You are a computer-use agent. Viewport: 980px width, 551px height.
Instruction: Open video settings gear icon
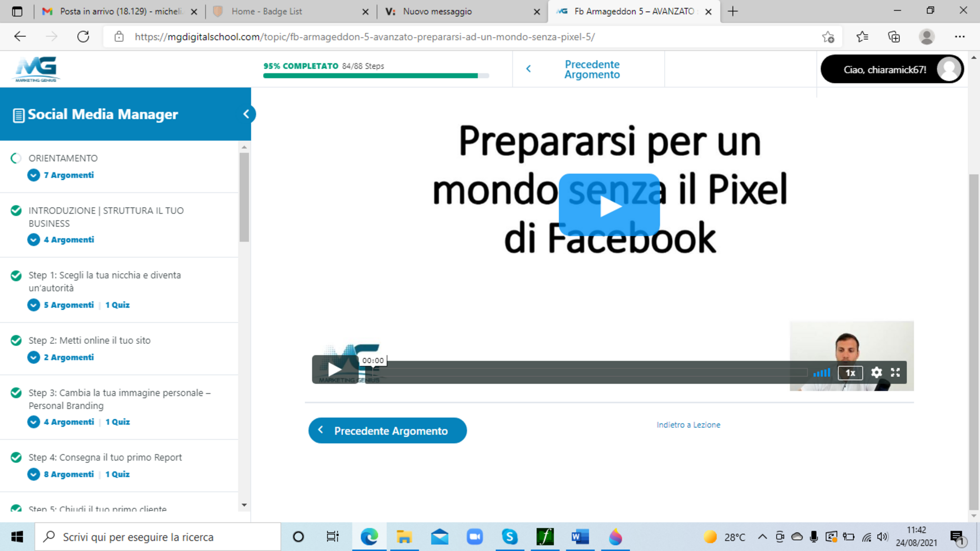(876, 372)
